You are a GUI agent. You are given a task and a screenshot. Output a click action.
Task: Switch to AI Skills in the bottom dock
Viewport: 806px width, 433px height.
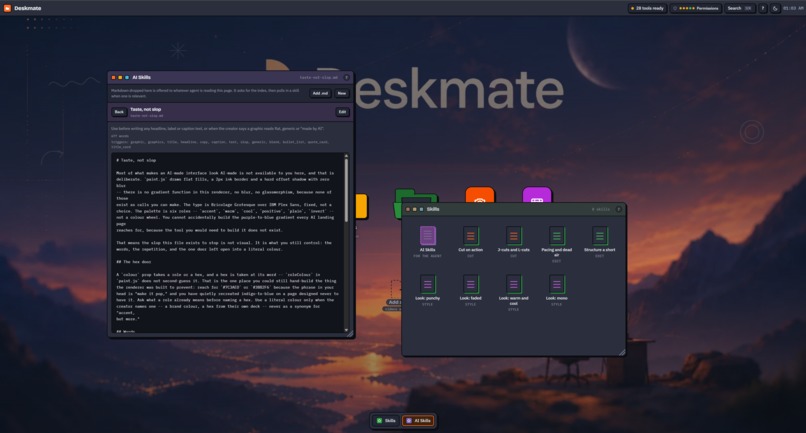(x=418, y=421)
